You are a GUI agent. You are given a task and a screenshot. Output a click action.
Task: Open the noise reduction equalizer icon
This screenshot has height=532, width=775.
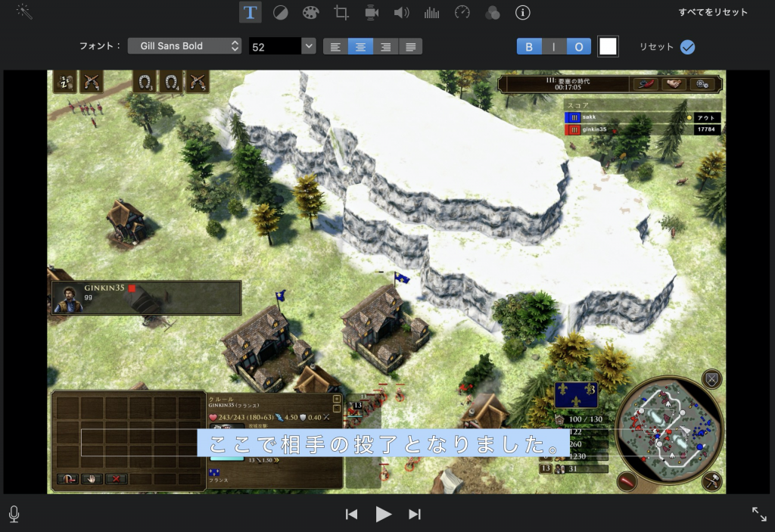[431, 12]
